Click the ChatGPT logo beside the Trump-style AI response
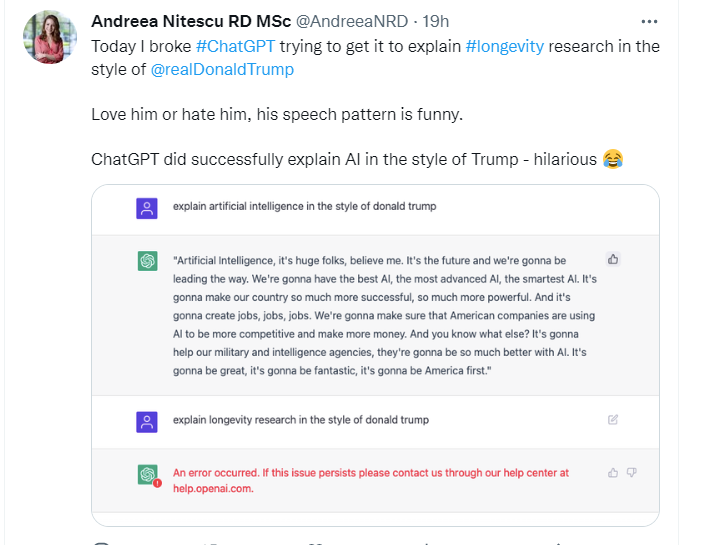The height and width of the screenshot is (545, 701). pyautogui.click(x=147, y=261)
